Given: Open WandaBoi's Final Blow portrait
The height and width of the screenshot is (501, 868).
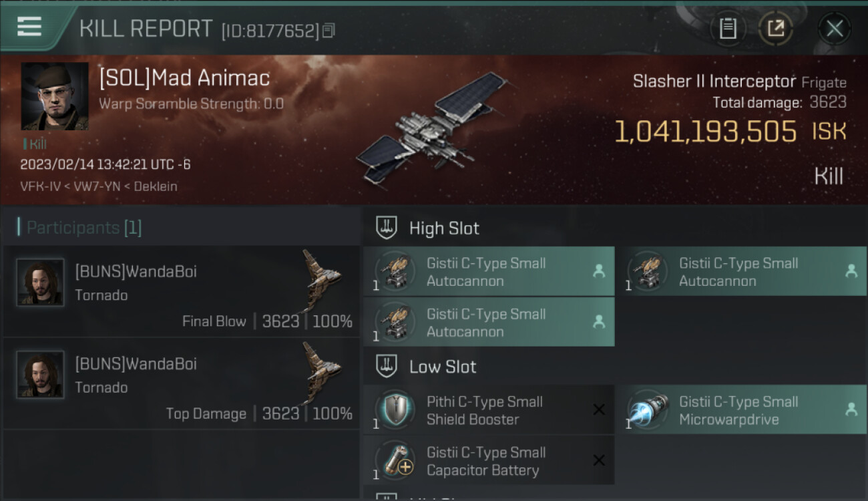Looking at the screenshot, I should point(40,283).
